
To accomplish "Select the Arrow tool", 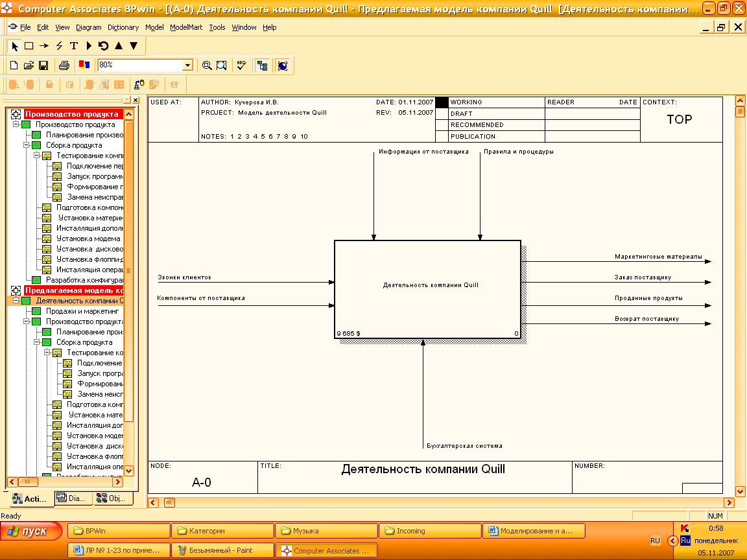I will pyautogui.click(x=44, y=46).
